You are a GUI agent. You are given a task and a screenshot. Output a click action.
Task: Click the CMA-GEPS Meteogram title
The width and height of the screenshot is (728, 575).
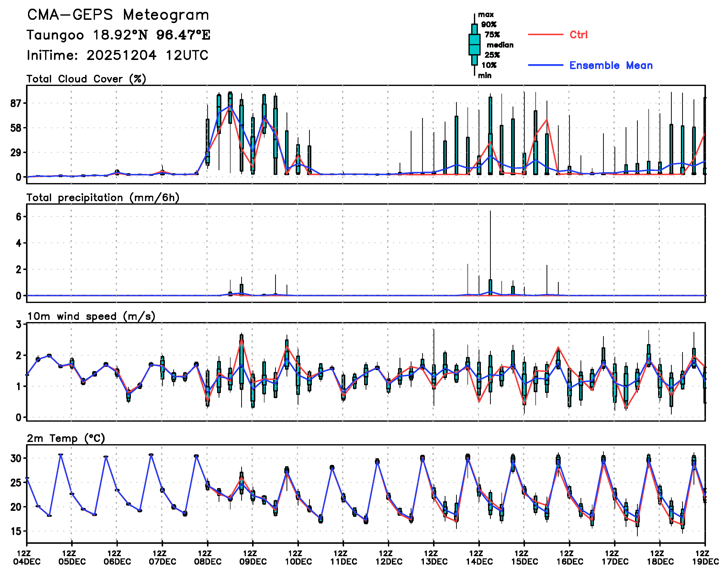pos(118,15)
